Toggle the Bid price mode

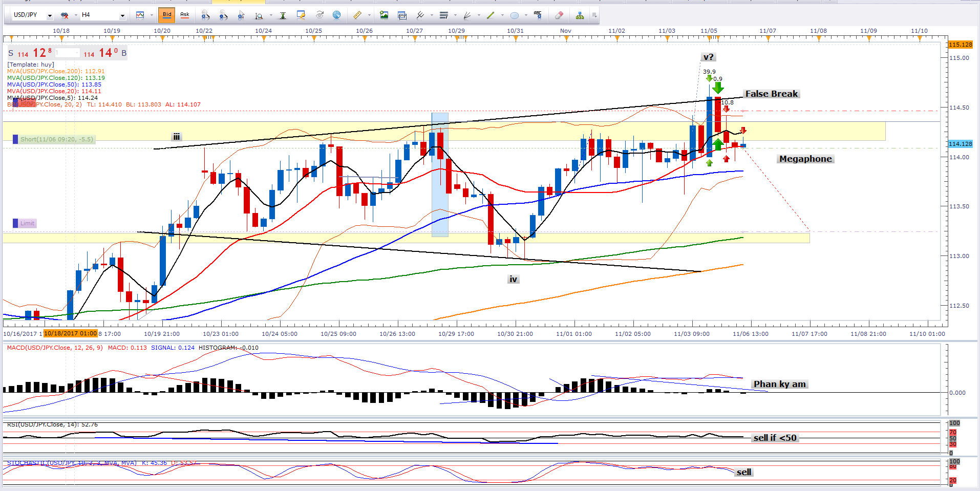tap(167, 15)
